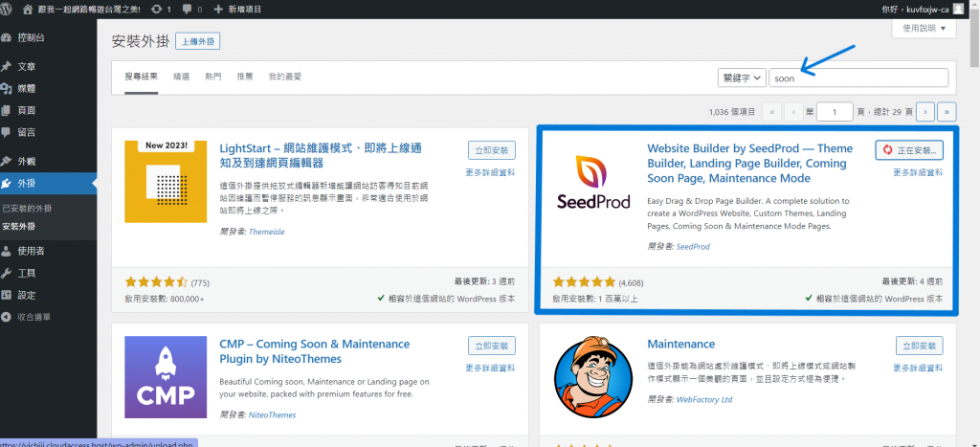
Task: Click the SeedProd logo thumbnail
Action: pos(593,181)
